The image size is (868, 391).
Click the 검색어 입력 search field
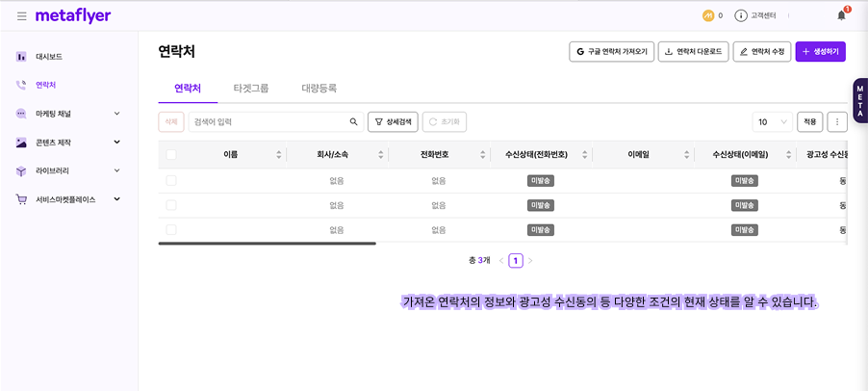click(267, 122)
